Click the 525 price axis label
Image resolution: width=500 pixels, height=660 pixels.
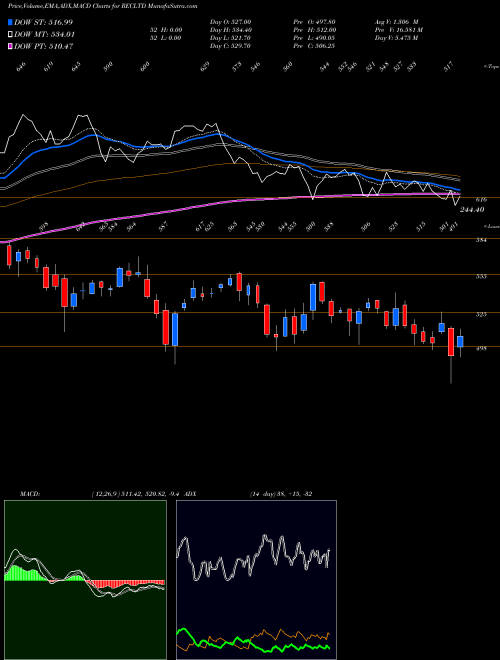(481, 314)
